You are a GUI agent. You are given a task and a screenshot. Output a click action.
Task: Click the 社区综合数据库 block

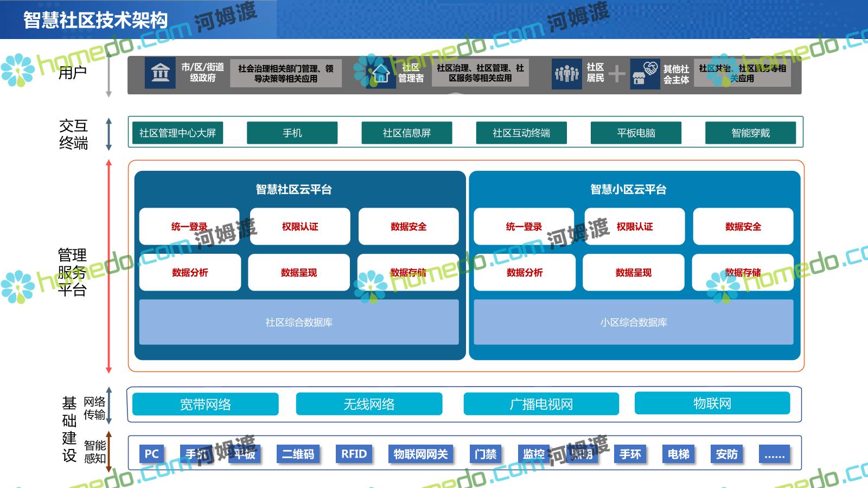pos(299,322)
